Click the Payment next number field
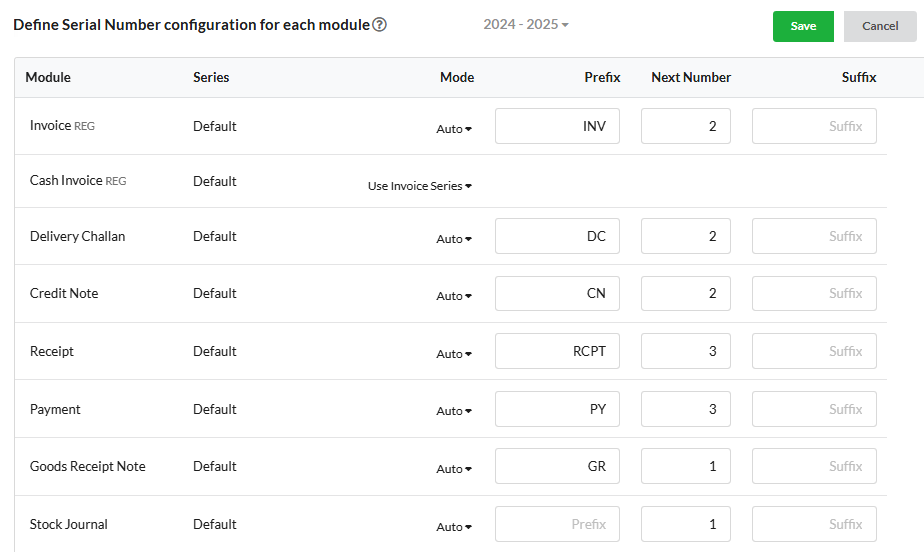The width and height of the screenshot is (924, 552). (686, 409)
